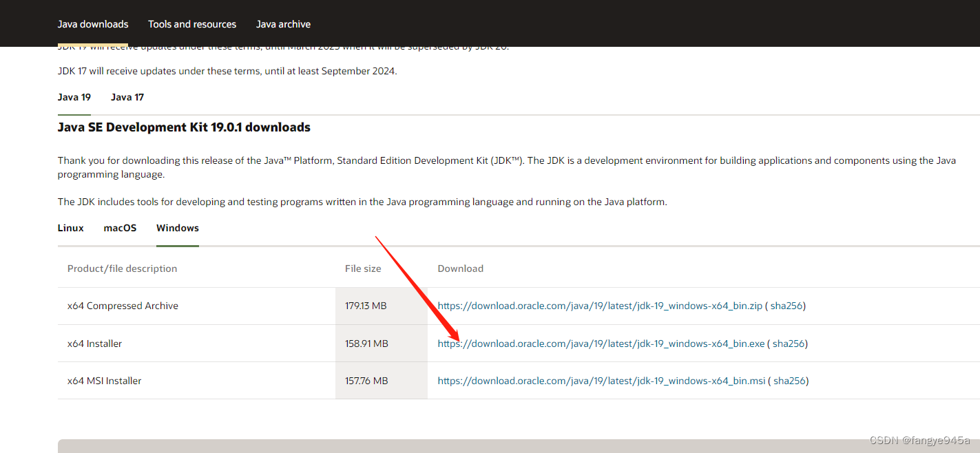The width and height of the screenshot is (980, 453).
Task: Download jdk-19_windows-x64_bin.msi link
Action: 602,380
